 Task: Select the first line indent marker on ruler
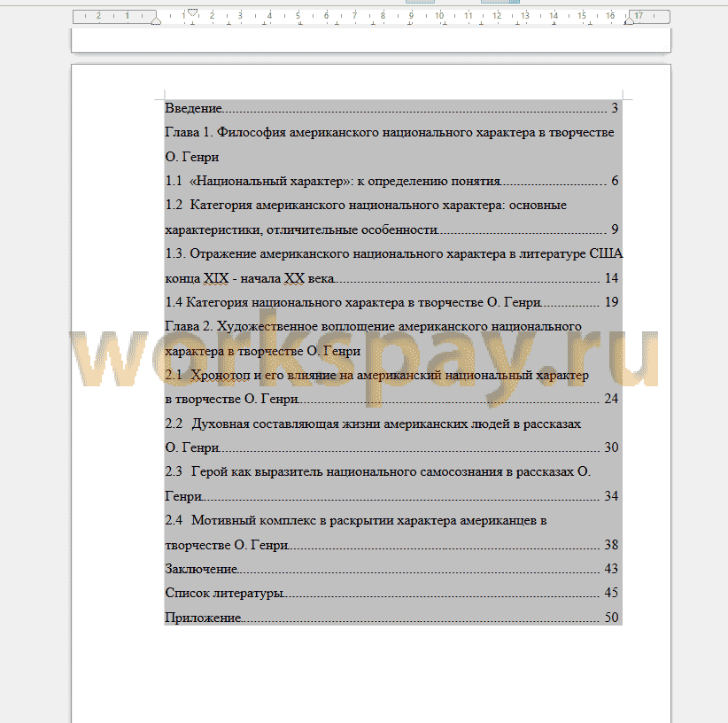point(193,12)
